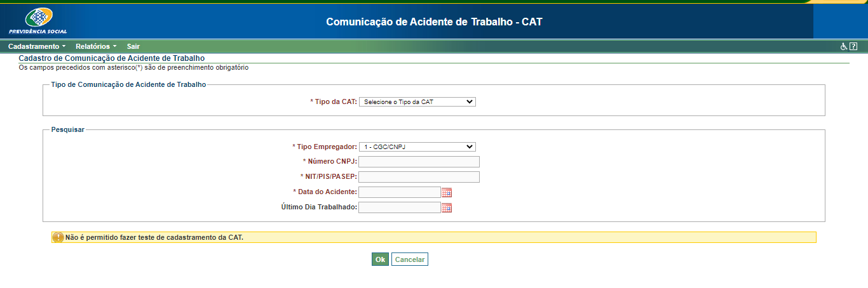The width and height of the screenshot is (868, 288).
Task: Expand the Tipo da CAT dropdown
Action: 417,101
